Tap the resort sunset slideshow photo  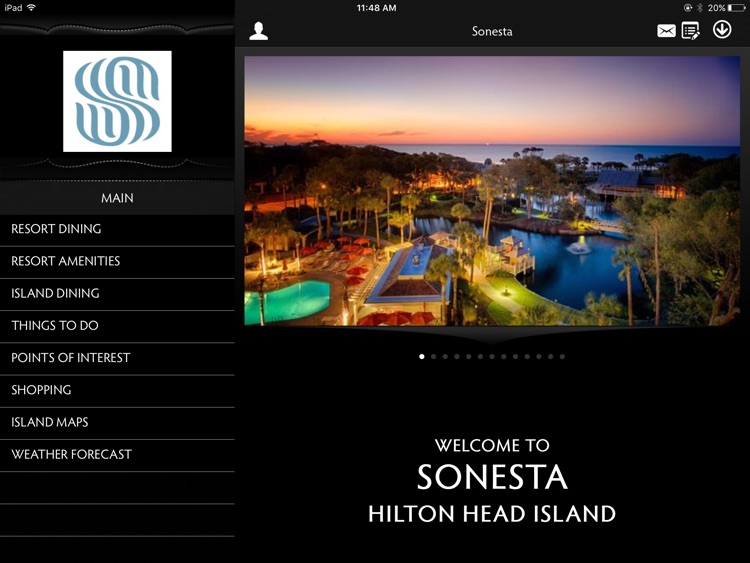pos(492,191)
